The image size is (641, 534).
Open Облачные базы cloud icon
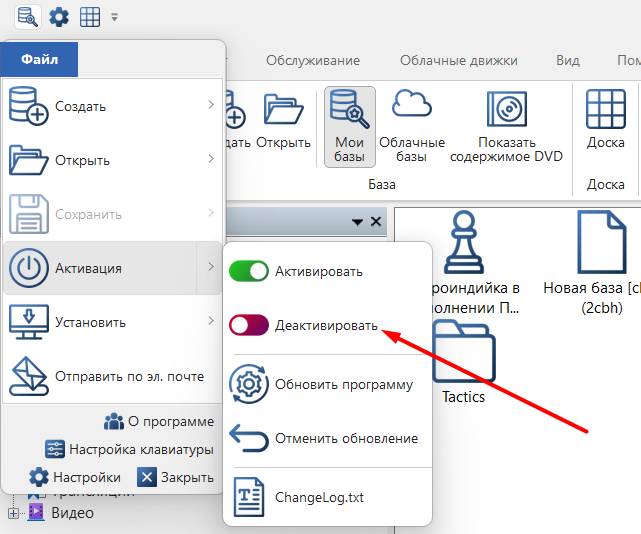tap(411, 108)
